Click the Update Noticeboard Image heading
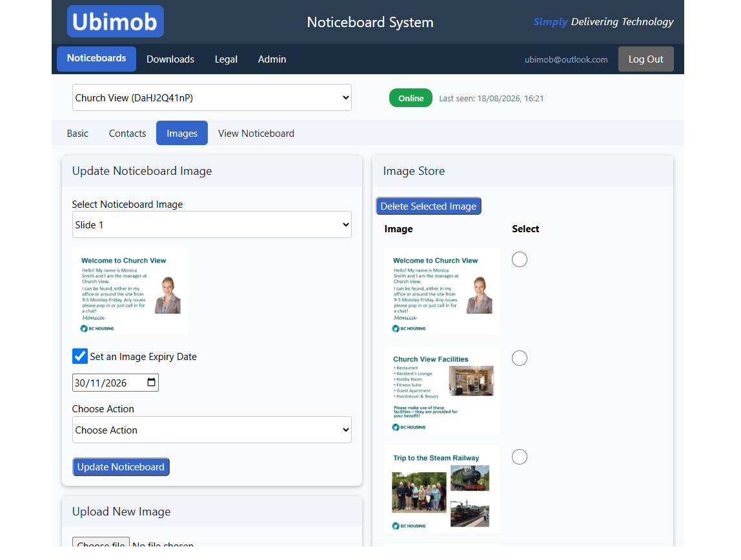This screenshot has height=560, width=741. 142,171
